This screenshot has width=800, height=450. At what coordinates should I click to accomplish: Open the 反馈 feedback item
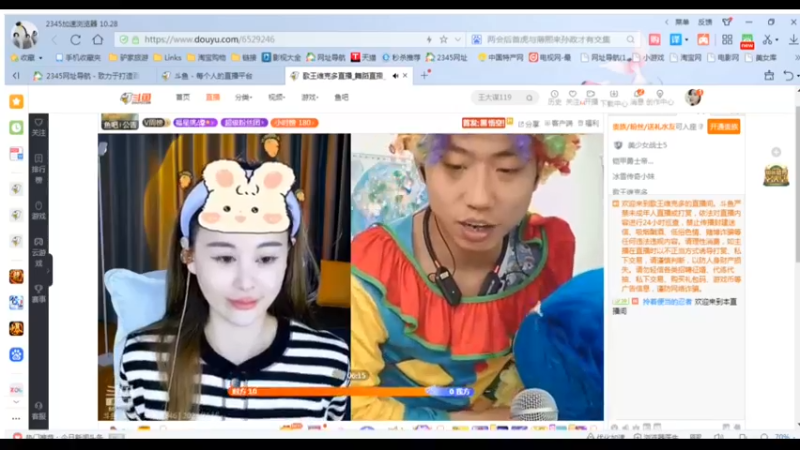705,22
